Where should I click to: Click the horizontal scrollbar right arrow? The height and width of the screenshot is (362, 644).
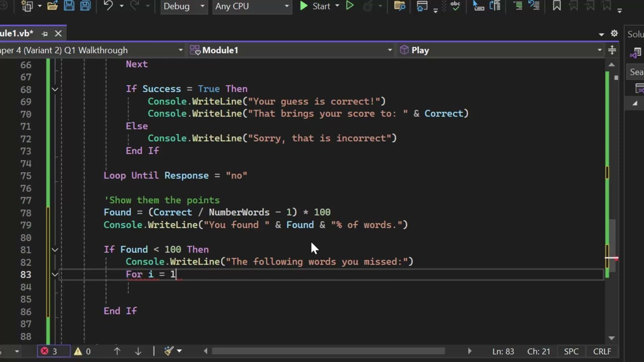[469, 351]
